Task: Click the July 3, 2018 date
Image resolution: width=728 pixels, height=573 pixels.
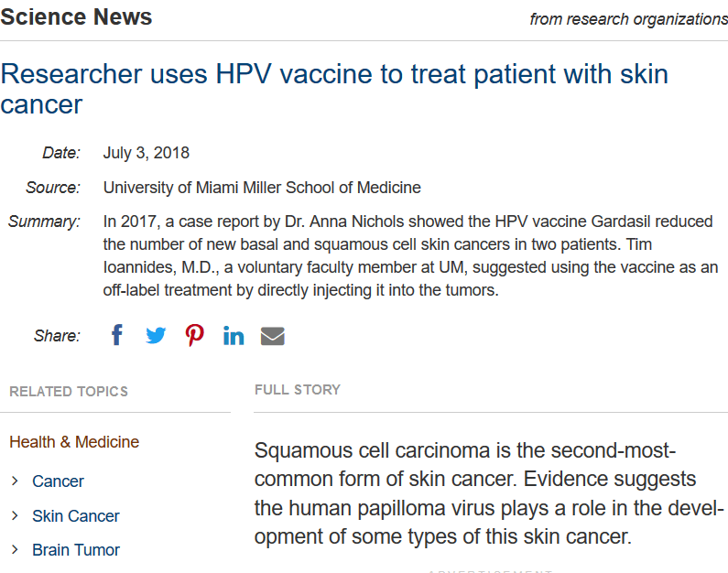Action: point(147,153)
